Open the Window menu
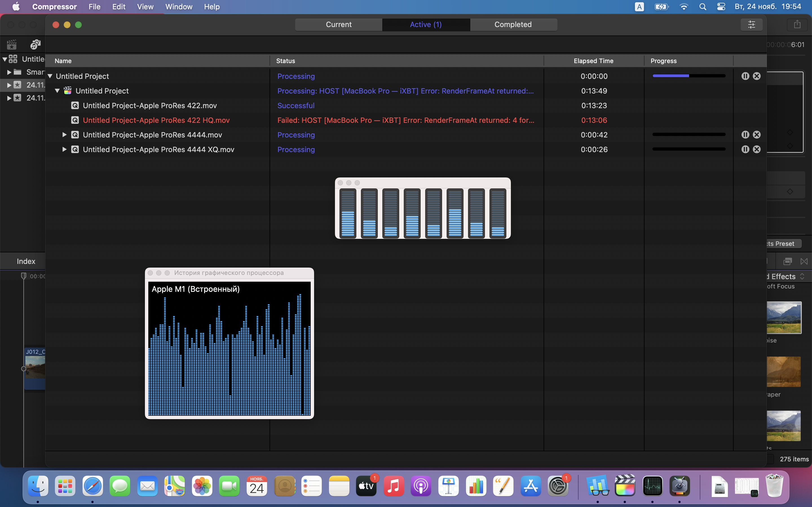 (x=178, y=7)
